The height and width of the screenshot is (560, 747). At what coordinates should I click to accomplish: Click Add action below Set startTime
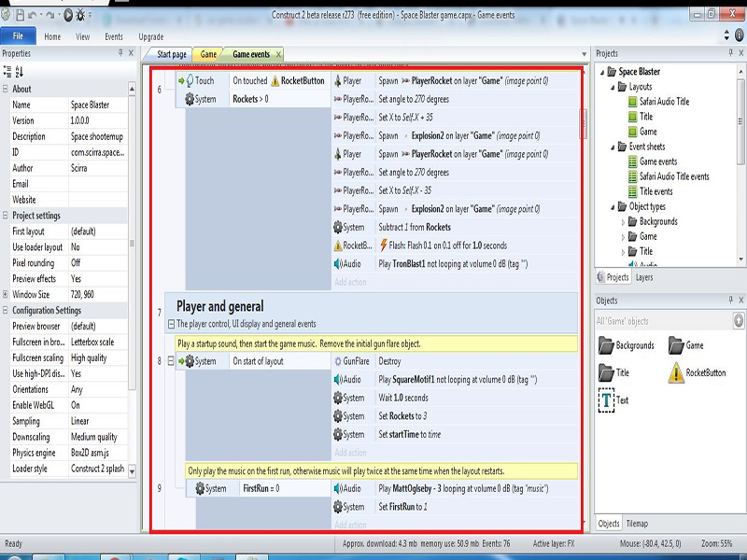coord(350,453)
